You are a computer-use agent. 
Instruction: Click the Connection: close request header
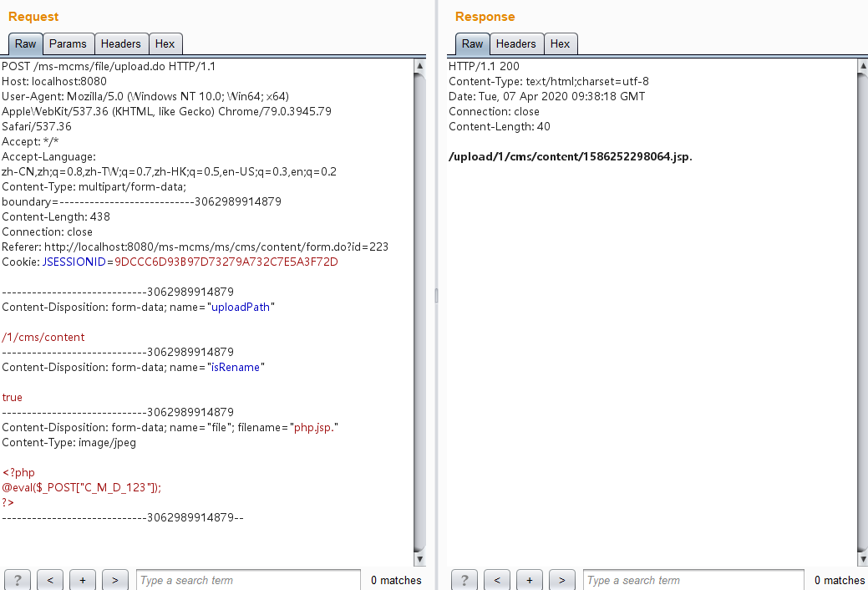click(47, 232)
